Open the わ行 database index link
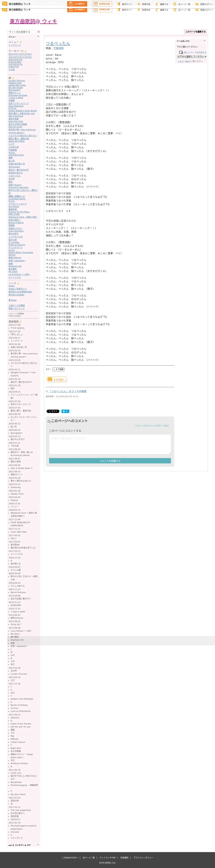Screen dimensions: 215x868 click(x=30, y=57)
